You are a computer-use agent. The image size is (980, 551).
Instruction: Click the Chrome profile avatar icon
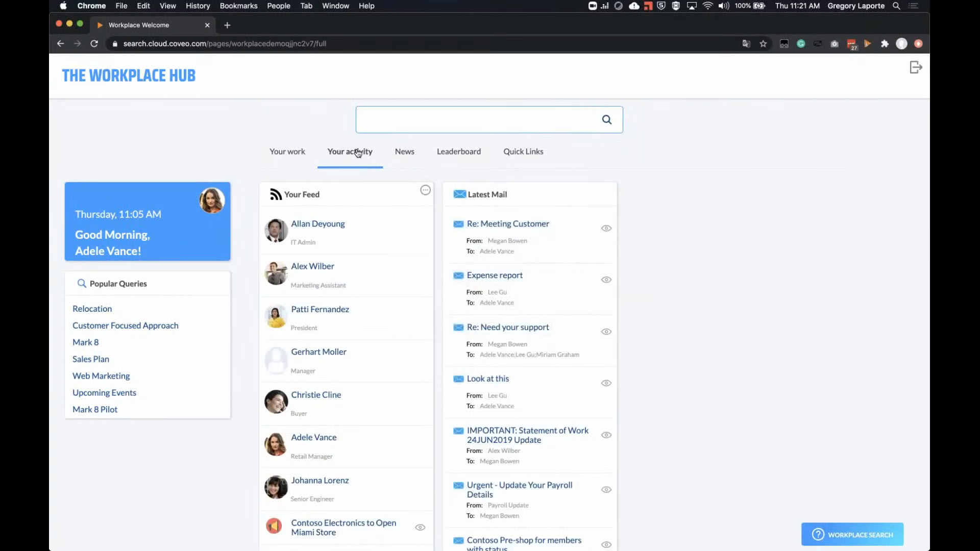click(x=901, y=44)
